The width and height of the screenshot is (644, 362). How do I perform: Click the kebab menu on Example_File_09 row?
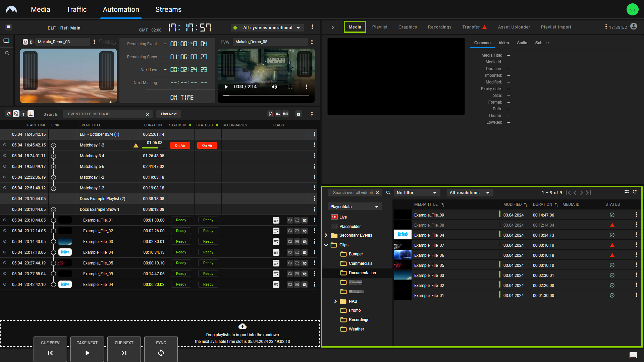tap(636, 215)
